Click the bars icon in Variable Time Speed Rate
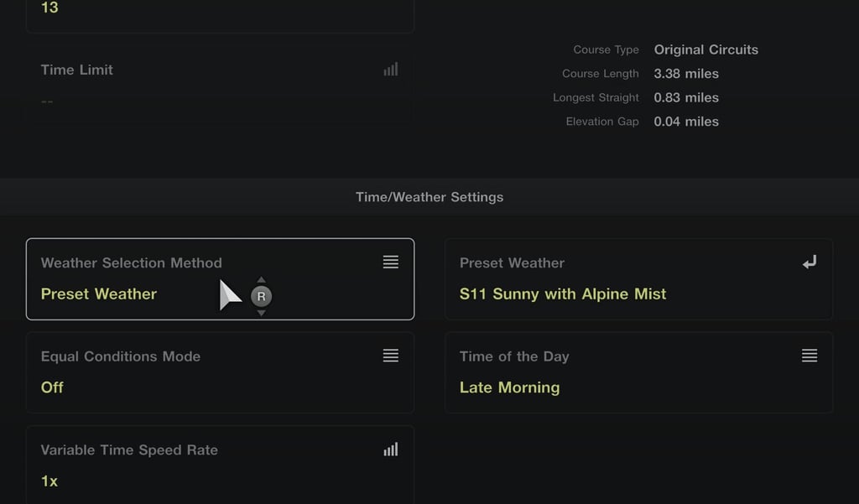 pyautogui.click(x=390, y=449)
